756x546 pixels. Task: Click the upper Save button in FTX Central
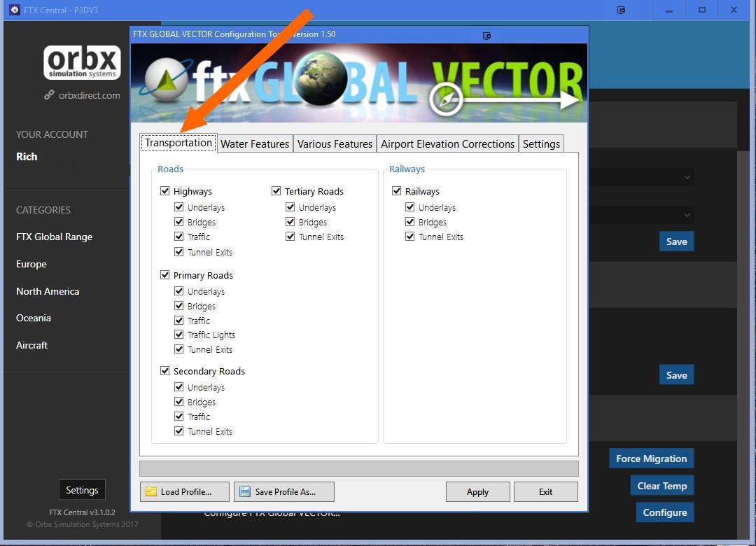(x=676, y=241)
